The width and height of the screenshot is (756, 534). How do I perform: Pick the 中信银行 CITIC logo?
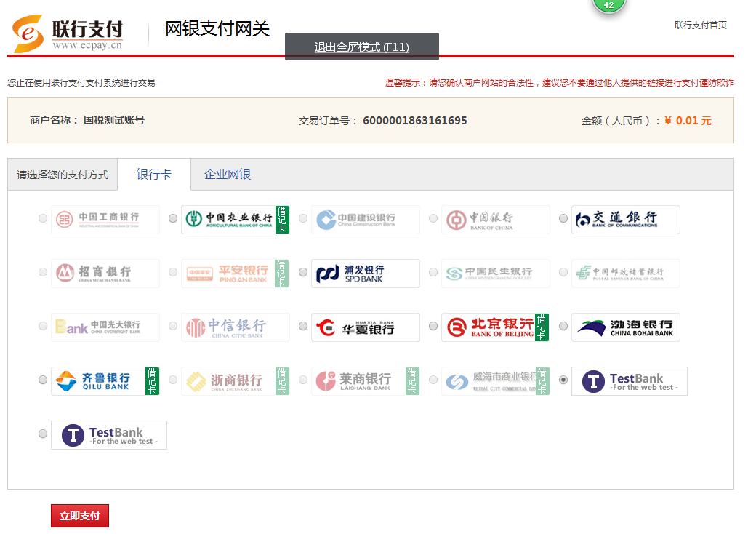click(236, 327)
